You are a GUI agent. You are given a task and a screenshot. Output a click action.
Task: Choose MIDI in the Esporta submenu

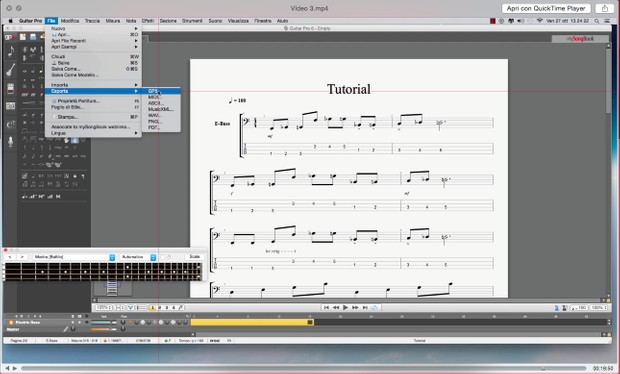coord(161,97)
